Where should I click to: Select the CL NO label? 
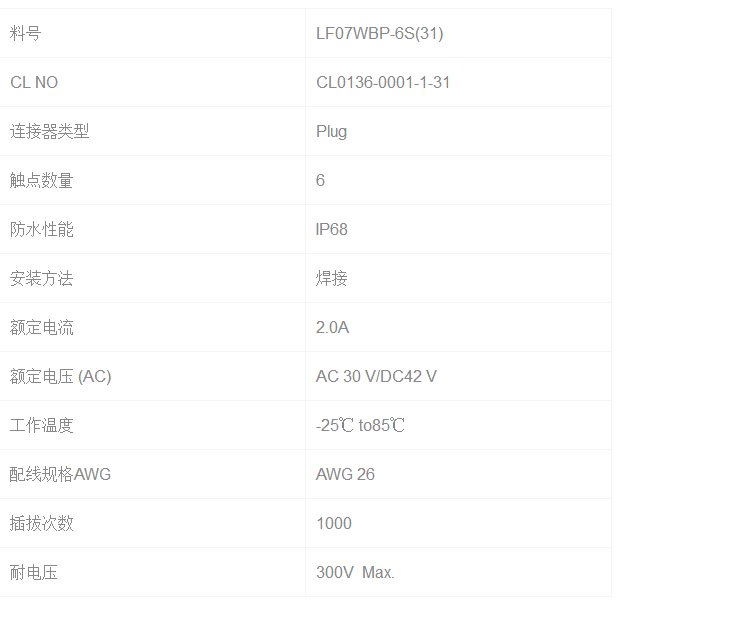(34, 82)
